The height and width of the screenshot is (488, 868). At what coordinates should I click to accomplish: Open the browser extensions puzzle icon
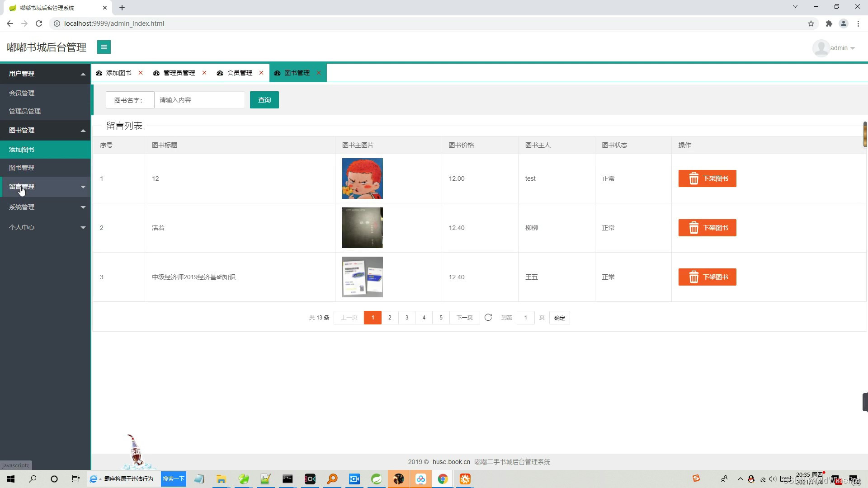(829, 23)
